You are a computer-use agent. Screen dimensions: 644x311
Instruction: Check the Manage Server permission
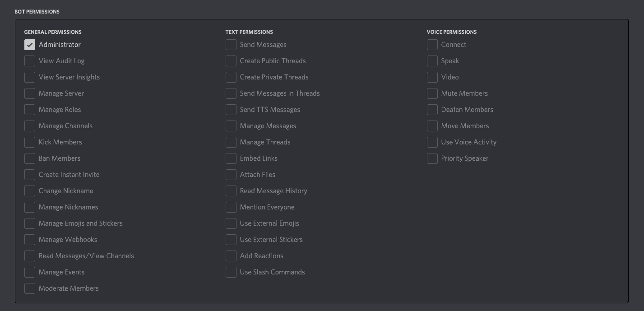coord(30,93)
